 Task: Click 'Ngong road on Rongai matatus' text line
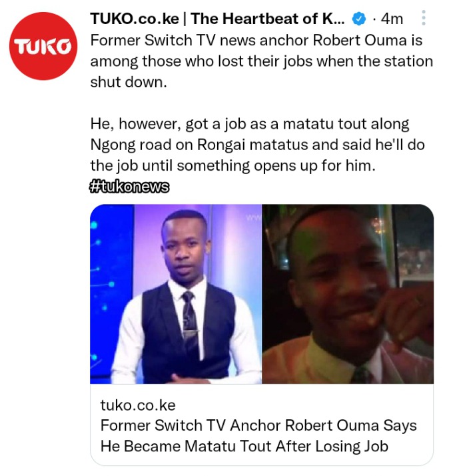pyautogui.click(x=257, y=145)
